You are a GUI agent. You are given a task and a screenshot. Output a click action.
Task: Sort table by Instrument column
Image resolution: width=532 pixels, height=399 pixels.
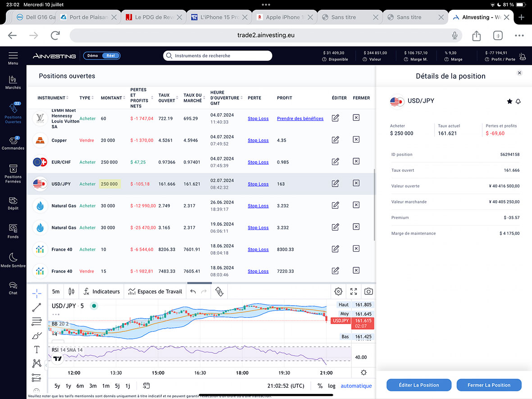[x=53, y=98]
